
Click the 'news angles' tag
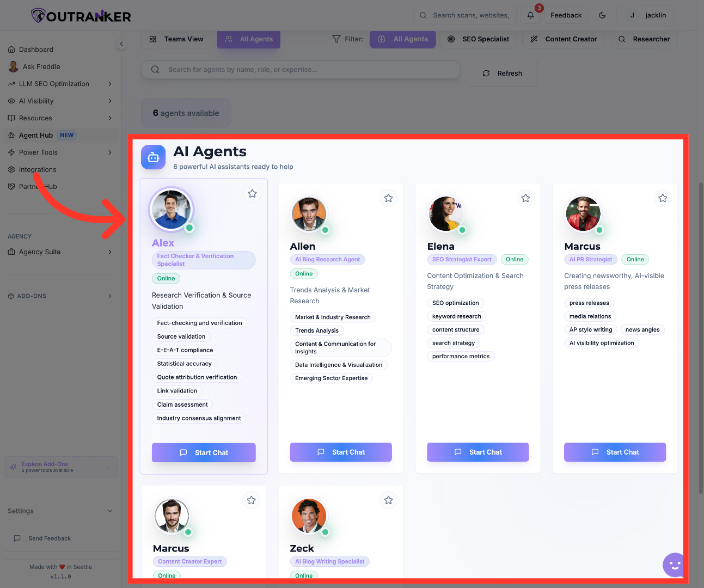642,330
